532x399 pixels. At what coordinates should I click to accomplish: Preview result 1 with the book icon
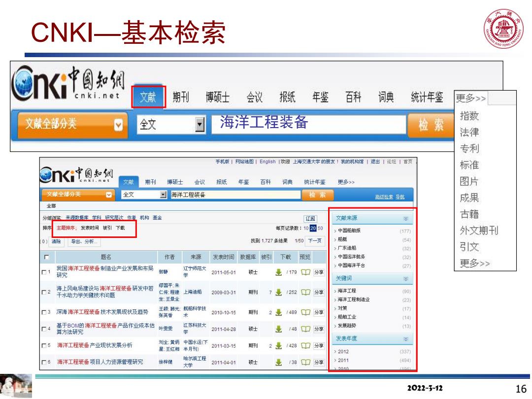pos(305,272)
